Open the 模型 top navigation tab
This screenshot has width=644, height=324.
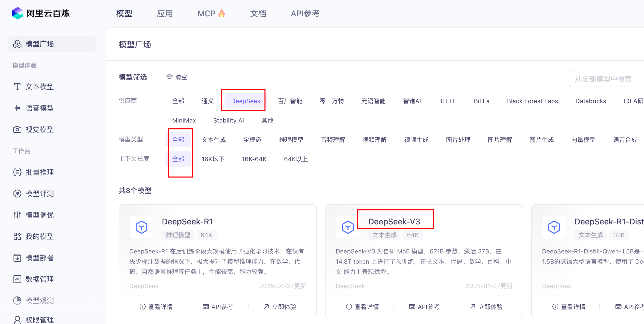tap(124, 13)
